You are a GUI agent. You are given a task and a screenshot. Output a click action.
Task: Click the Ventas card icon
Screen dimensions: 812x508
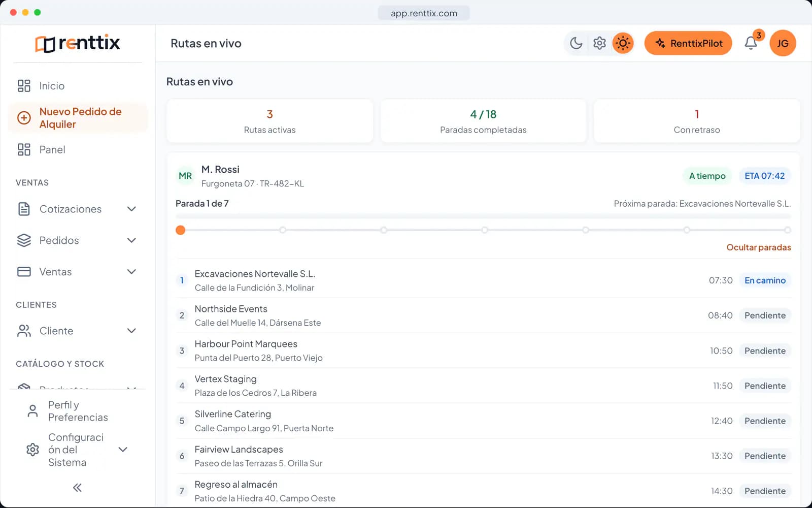coord(24,272)
